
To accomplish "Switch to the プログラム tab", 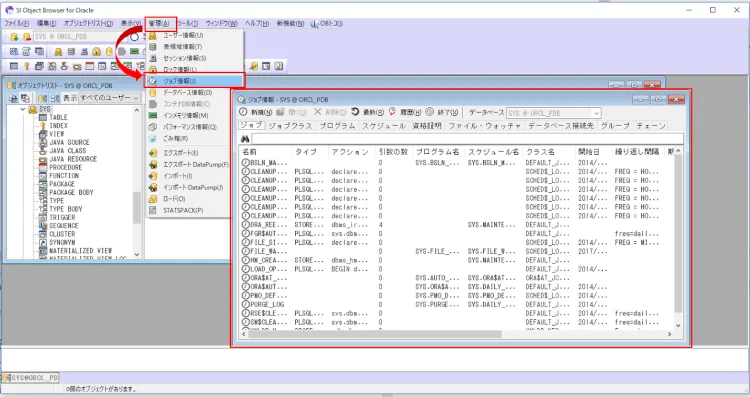I will (337, 126).
